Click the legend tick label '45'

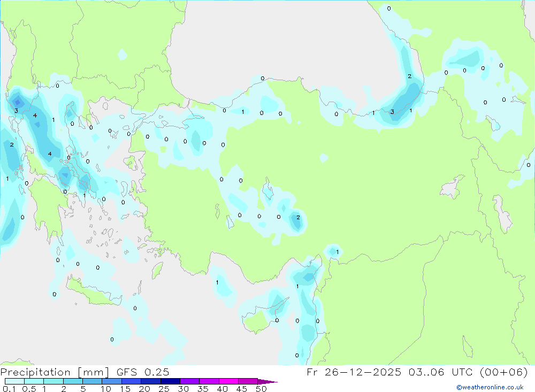point(242,389)
